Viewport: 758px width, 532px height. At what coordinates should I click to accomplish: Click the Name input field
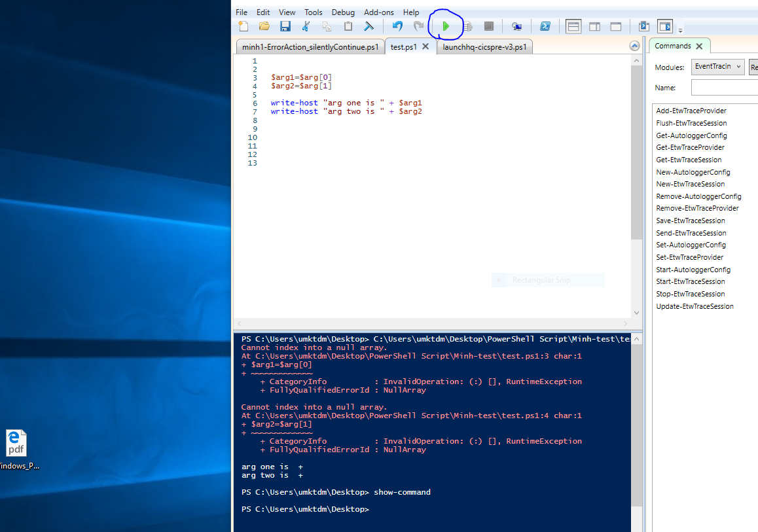pos(724,88)
